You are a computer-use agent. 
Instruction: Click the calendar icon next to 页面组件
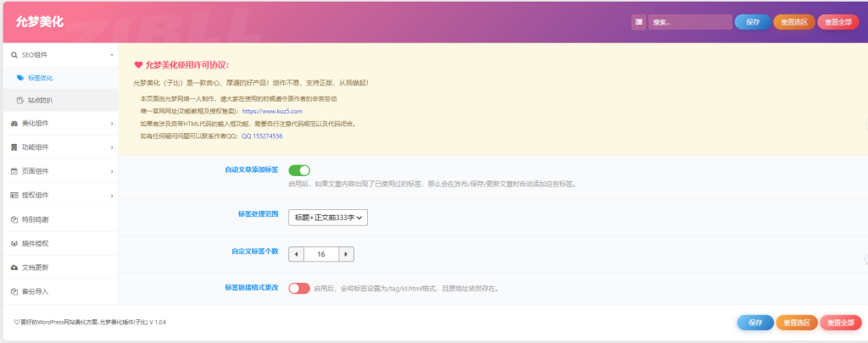[x=14, y=171]
